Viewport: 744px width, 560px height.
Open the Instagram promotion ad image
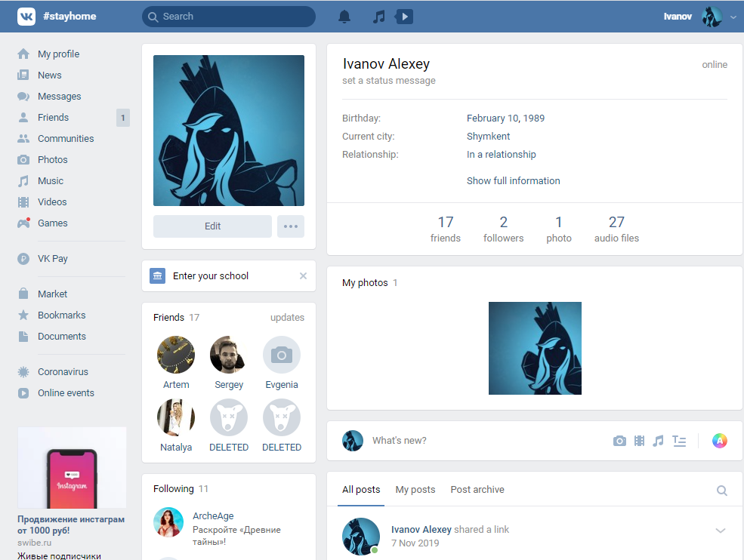[72, 467]
